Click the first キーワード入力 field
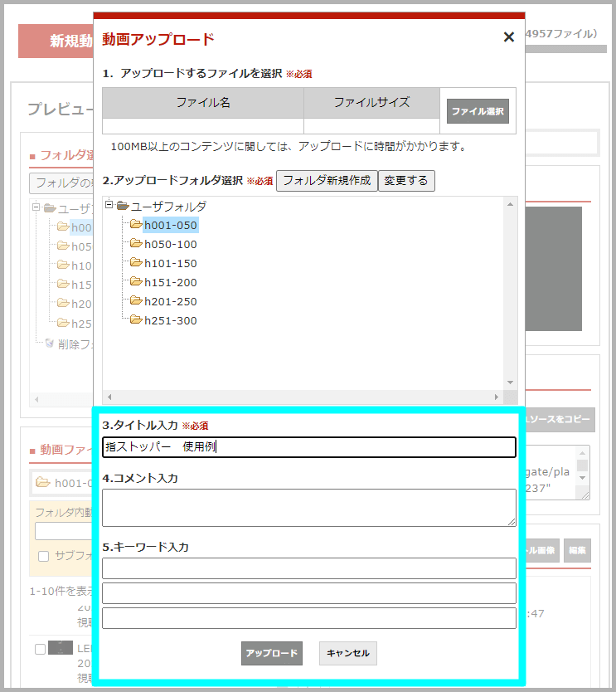 point(309,568)
